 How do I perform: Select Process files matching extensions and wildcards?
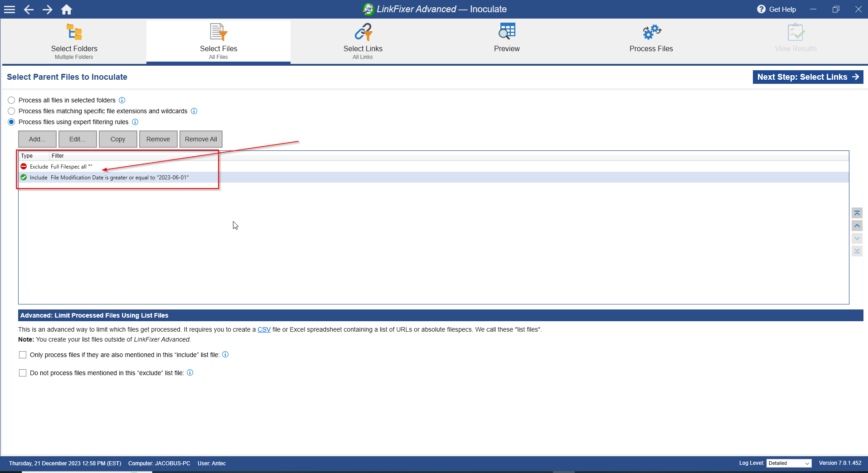pyautogui.click(x=11, y=111)
